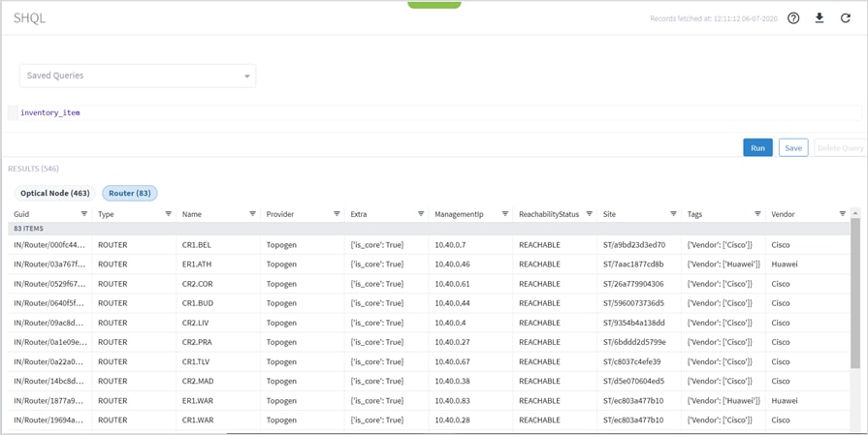Refresh the fetched records
The width and height of the screenshot is (868, 435).
(846, 18)
